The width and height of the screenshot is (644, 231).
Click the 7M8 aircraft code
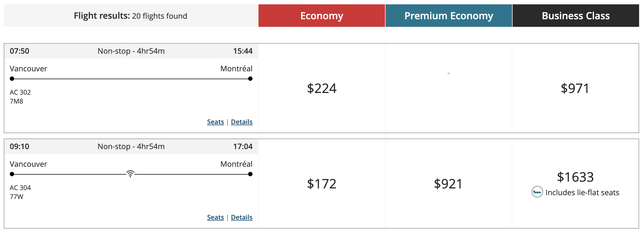[x=17, y=101]
